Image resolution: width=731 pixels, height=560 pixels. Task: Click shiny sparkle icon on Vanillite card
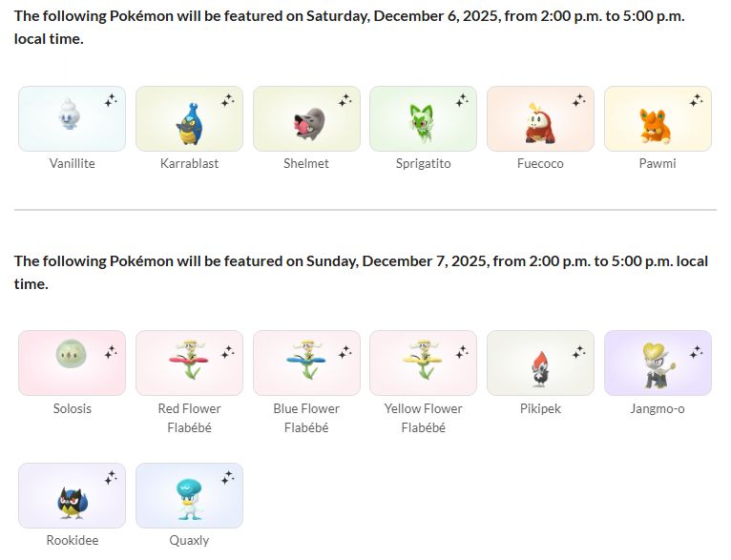pyautogui.click(x=111, y=100)
